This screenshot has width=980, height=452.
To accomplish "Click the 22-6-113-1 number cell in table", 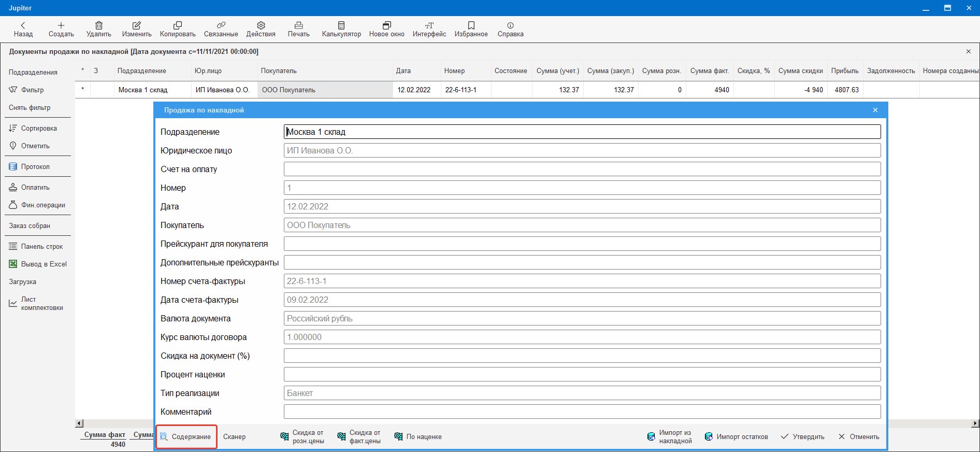I will (x=466, y=90).
